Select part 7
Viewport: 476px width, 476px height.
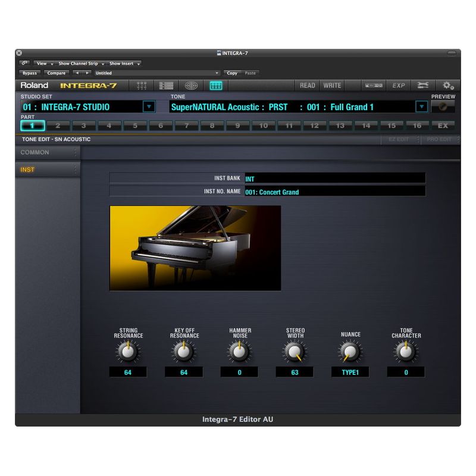186,126
